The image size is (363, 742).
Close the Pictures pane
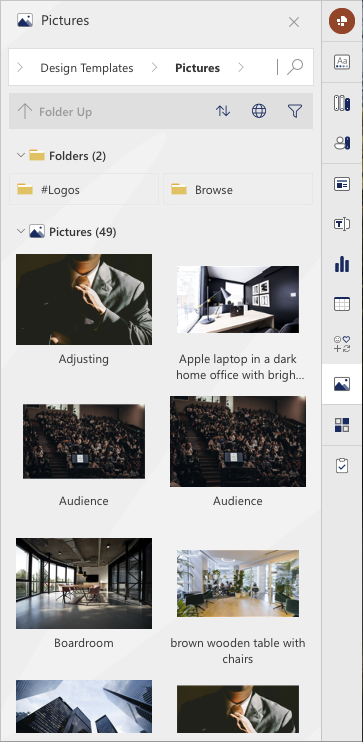click(294, 22)
